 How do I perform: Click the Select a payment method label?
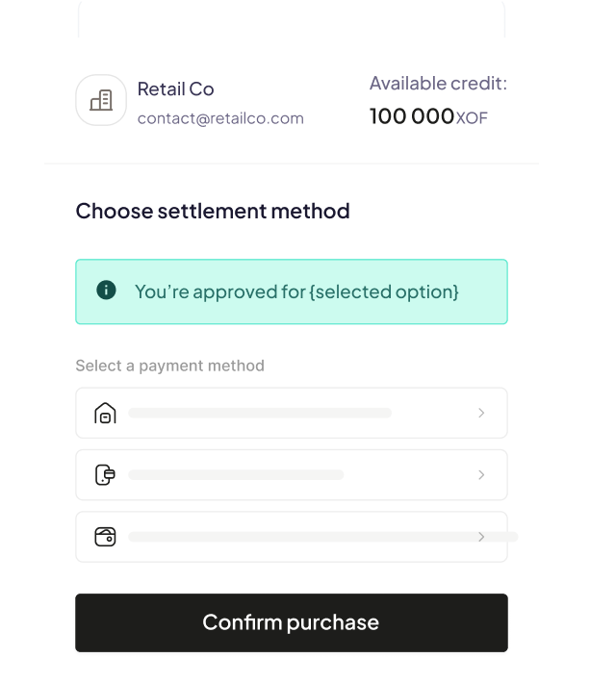[x=169, y=366]
